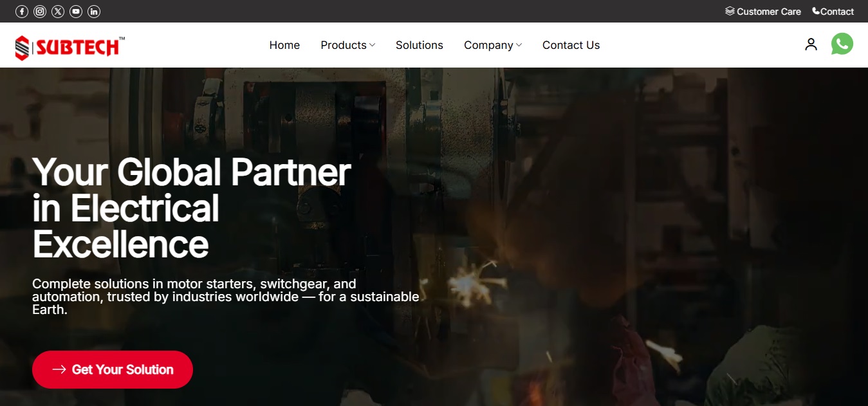Viewport: 868px width, 406px height.
Task: Click the user account profile icon
Action: tap(811, 44)
